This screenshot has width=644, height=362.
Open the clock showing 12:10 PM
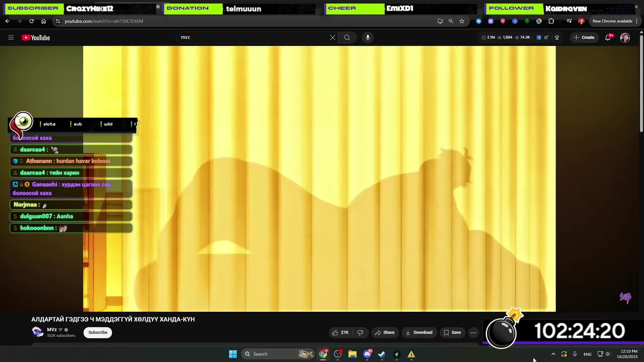tap(628, 354)
